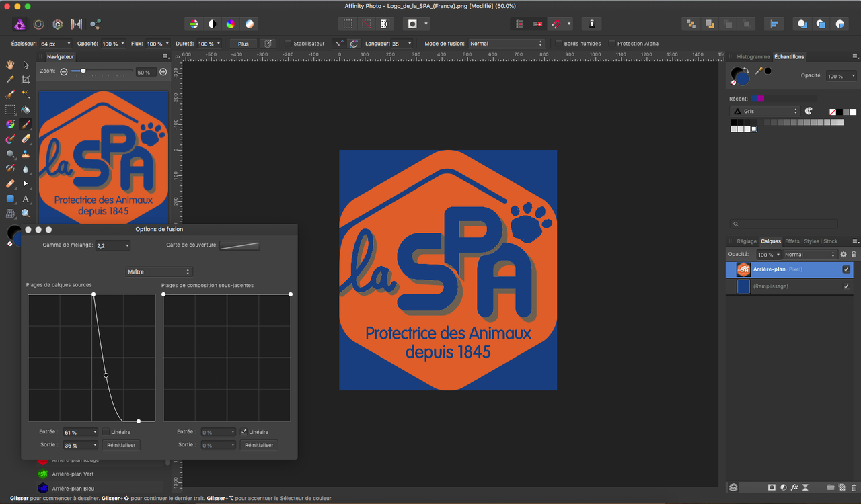Select the Selection Brush tool
The height and width of the screenshot is (504, 861).
[x=10, y=95]
